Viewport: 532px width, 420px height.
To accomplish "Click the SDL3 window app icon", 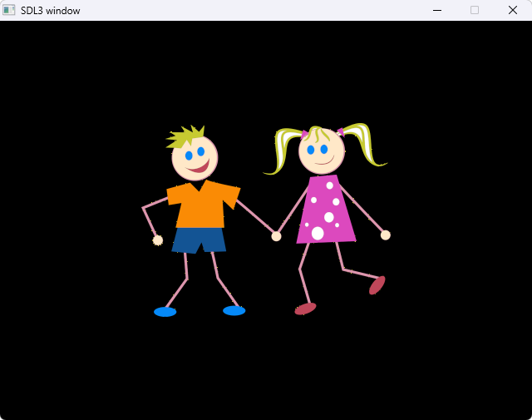I will coord(9,10).
